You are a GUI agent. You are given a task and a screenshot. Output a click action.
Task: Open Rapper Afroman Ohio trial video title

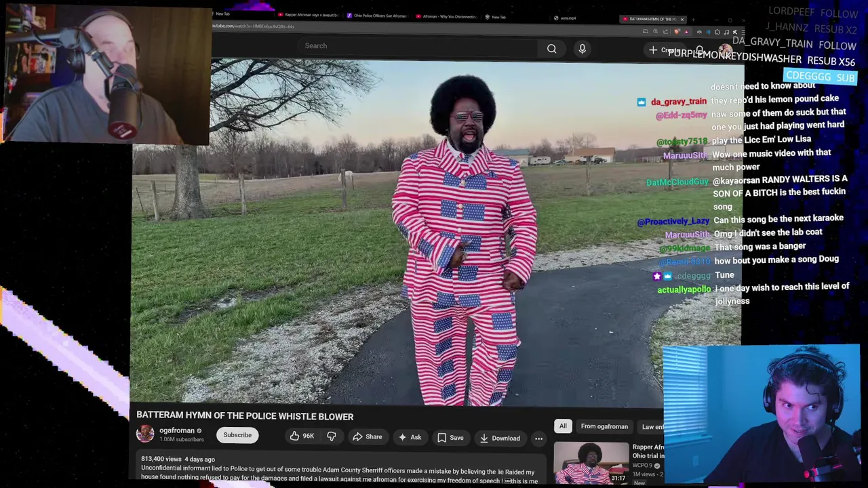(648, 451)
